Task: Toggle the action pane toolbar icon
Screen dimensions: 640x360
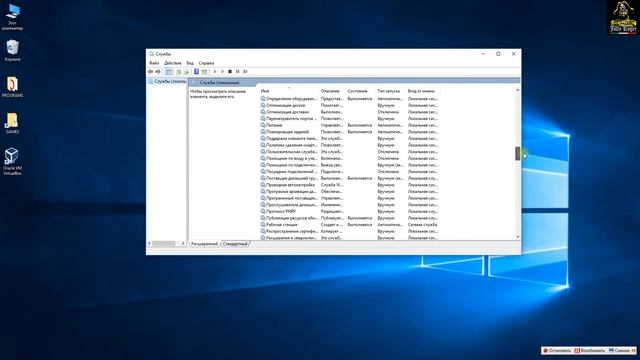Action: pos(204,72)
